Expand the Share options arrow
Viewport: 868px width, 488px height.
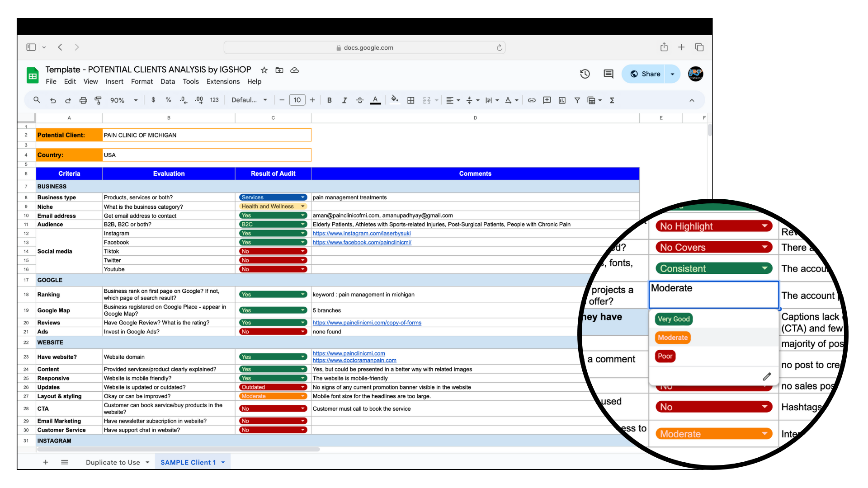click(673, 74)
